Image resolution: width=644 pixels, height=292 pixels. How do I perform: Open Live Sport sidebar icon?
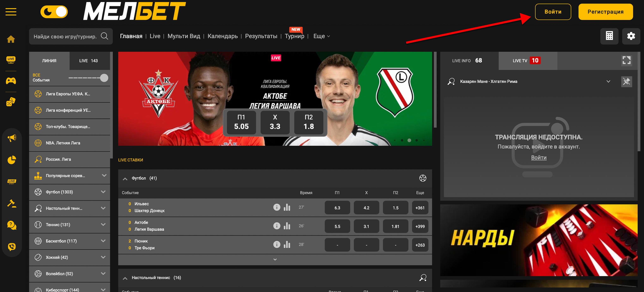click(x=12, y=182)
